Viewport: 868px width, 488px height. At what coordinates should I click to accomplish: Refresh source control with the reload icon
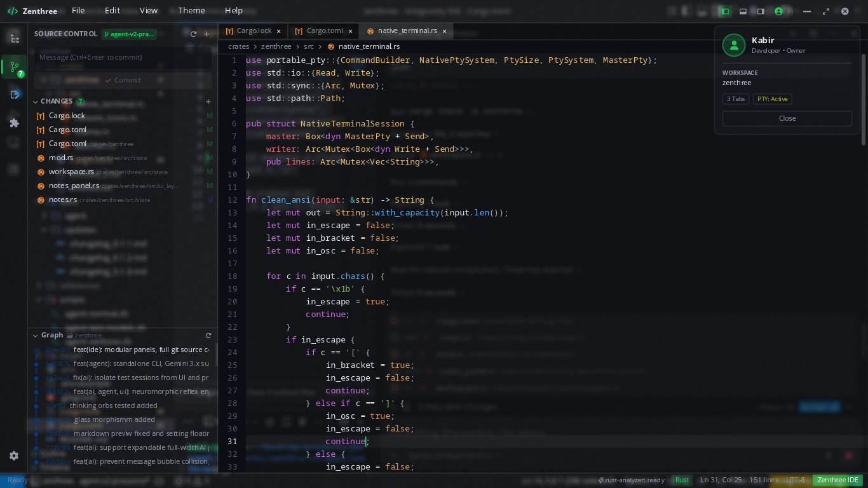[194, 34]
